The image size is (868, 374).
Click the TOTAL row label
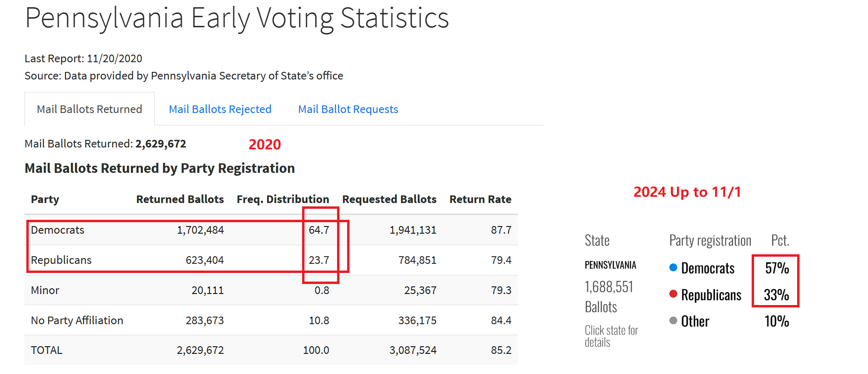tap(46, 350)
